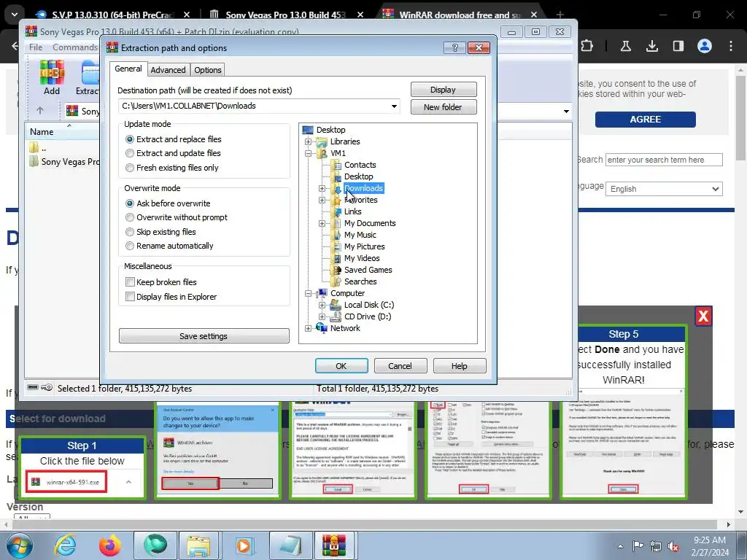Image resolution: width=747 pixels, height=560 pixels.
Task: Confirm extraction with OK button
Action: (x=341, y=366)
